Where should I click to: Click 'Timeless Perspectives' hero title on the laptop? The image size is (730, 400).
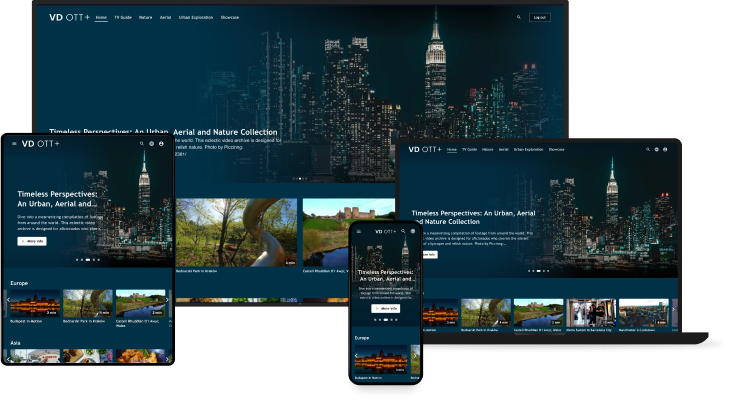(473, 217)
